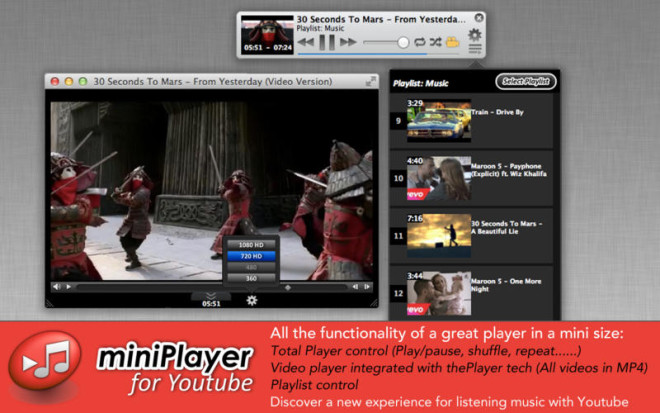Pause playback in the mini player
Viewport: 660px width, 413px height.
tap(327, 42)
